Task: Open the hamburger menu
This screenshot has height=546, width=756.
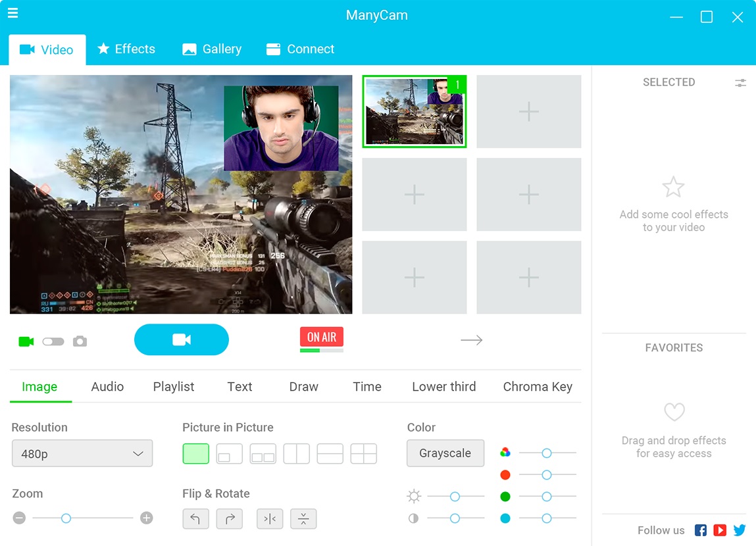Action: (x=13, y=13)
